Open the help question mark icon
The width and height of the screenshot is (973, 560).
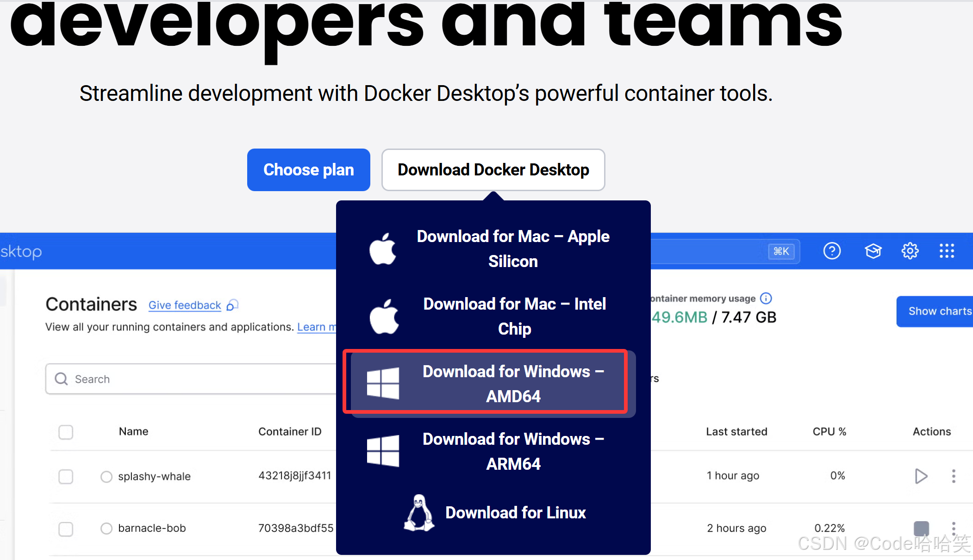tap(832, 251)
